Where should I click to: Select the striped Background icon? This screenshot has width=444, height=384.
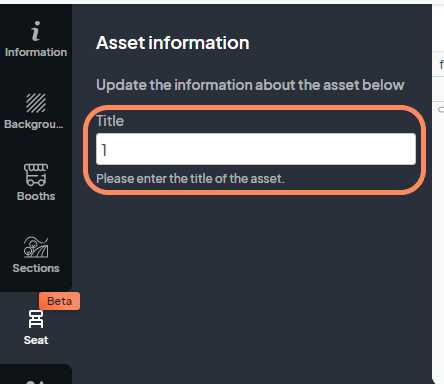tap(36, 103)
